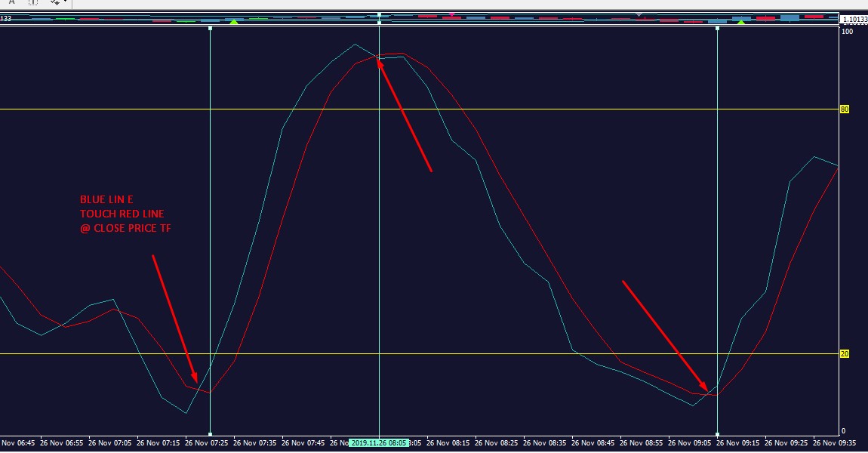Open the arrows tool dropdown in the toolbar

click(66, 2)
